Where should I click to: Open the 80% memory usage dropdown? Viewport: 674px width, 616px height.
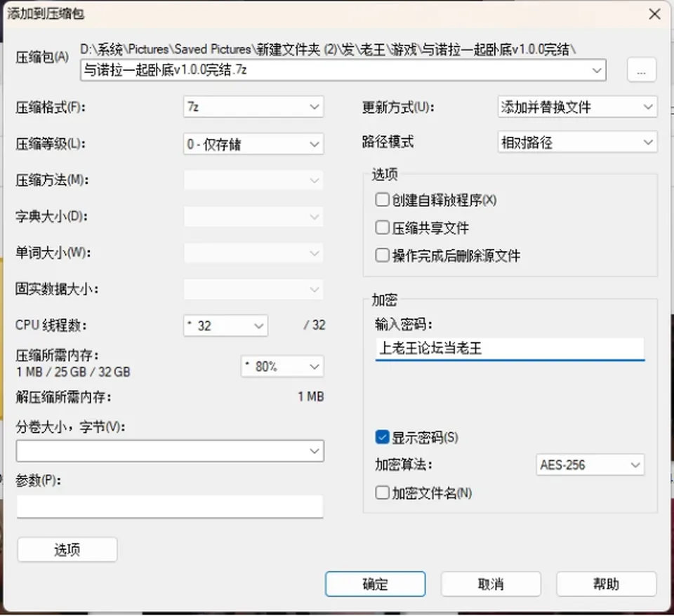[x=282, y=366]
